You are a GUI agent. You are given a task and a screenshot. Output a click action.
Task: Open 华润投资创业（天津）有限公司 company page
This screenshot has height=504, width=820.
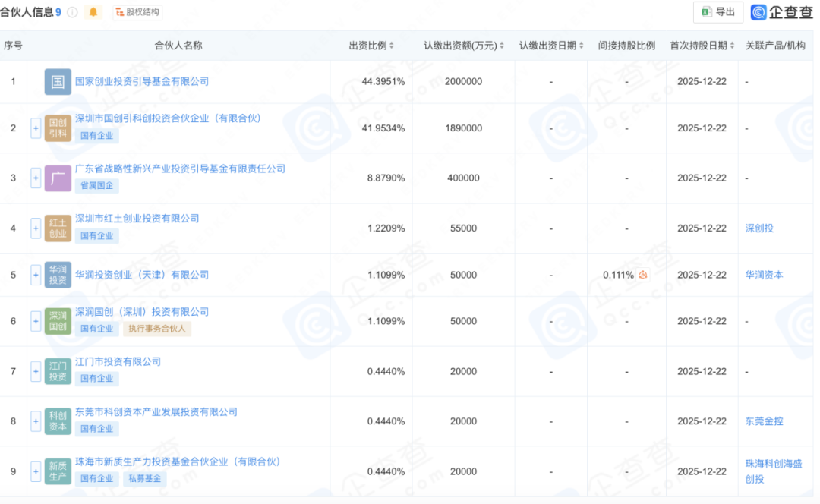pyautogui.click(x=143, y=275)
